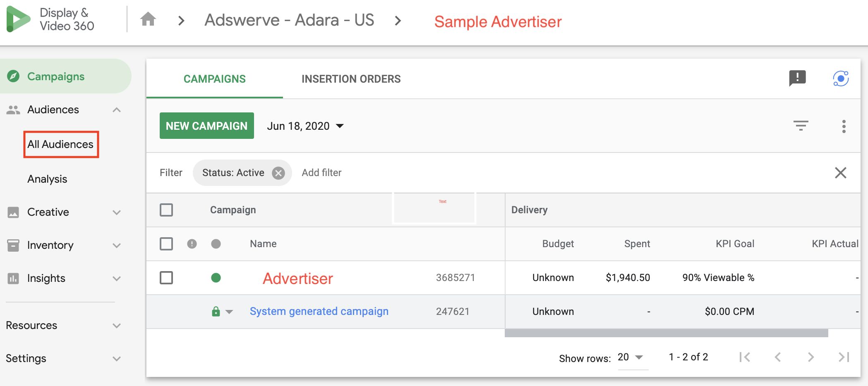This screenshot has width=868, height=386.
Task: Click campaign ID 247621
Action: tap(453, 312)
